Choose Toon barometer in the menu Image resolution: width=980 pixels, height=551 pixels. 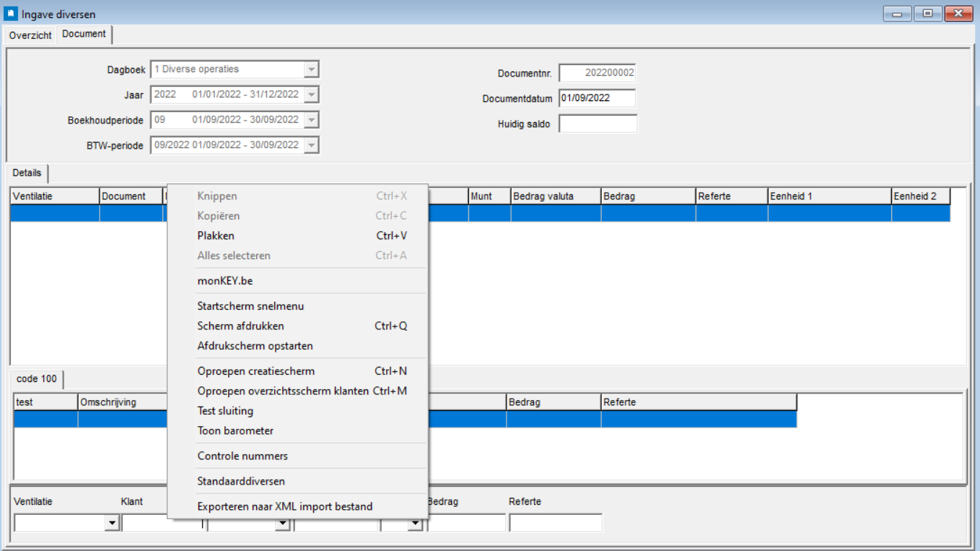(297, 430)
